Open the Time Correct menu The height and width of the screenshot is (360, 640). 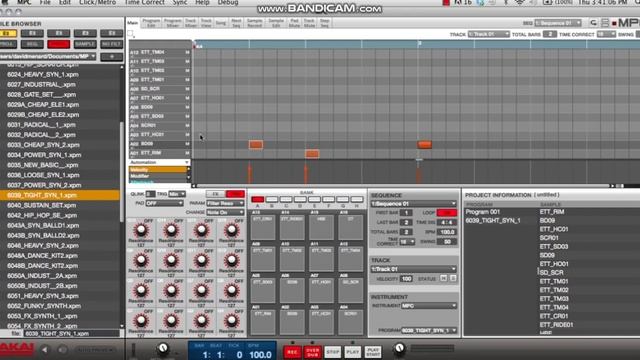[x=144, y=2]
